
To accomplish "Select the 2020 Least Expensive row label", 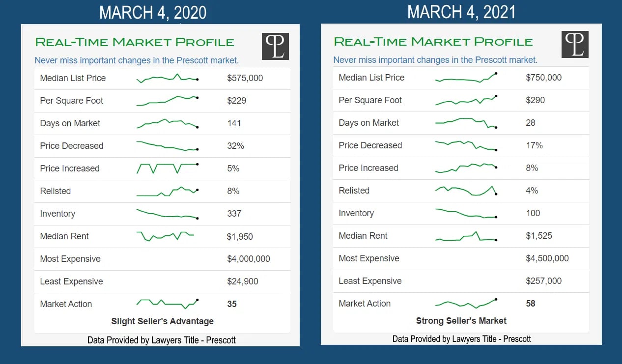I will [x=72, y=281].
